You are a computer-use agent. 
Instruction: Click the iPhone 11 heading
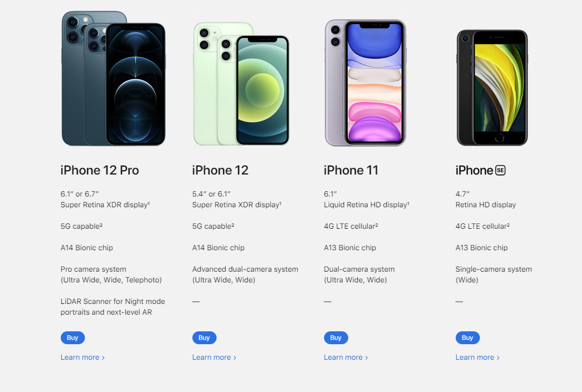click(x=351, y=170)
